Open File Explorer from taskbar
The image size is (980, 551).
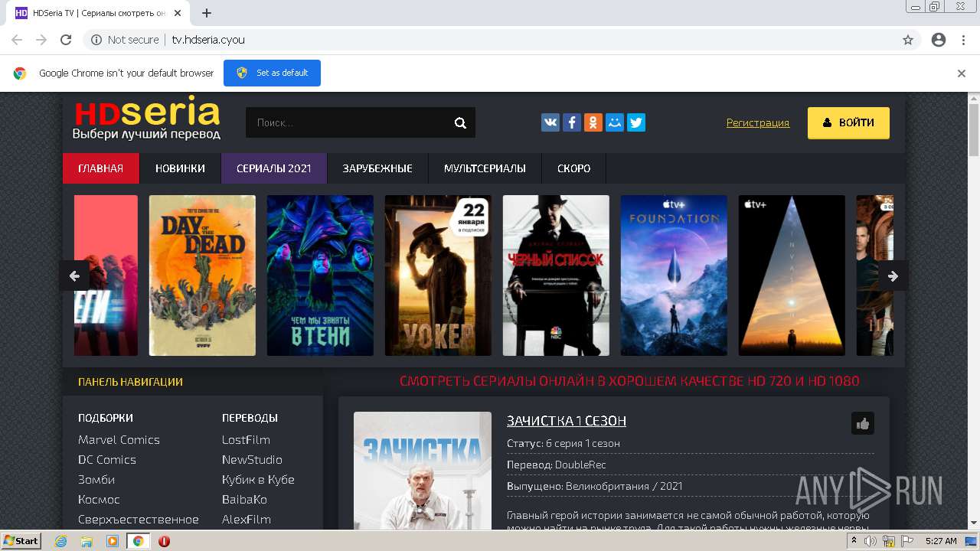[87, 541]
